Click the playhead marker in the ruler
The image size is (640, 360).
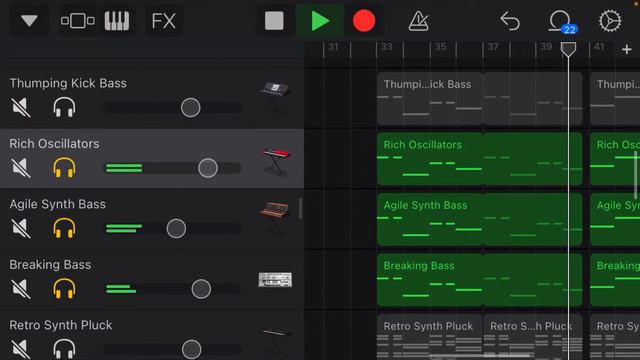(x=568, y=49)
